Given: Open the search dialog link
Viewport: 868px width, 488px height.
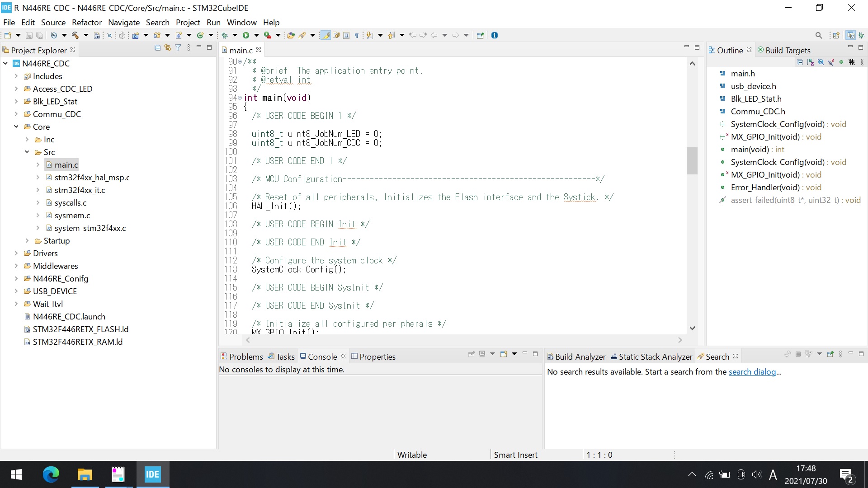Looking at the screenshot, I should point(752,372).
